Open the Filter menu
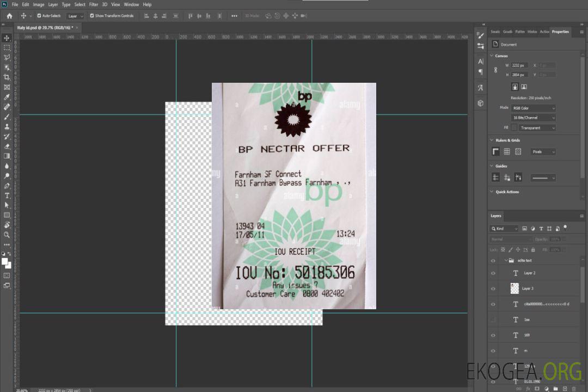 click(x=94, y=4)
